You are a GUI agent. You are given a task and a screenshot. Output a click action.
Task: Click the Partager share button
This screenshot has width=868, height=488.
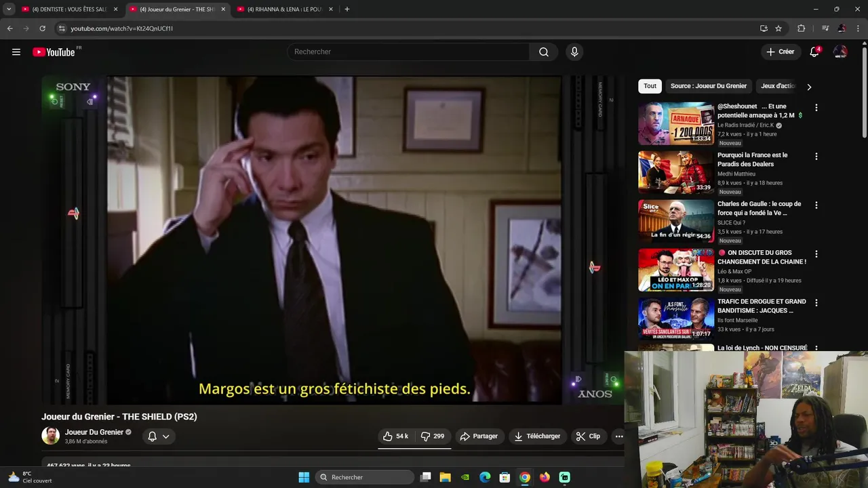(479, 436)
